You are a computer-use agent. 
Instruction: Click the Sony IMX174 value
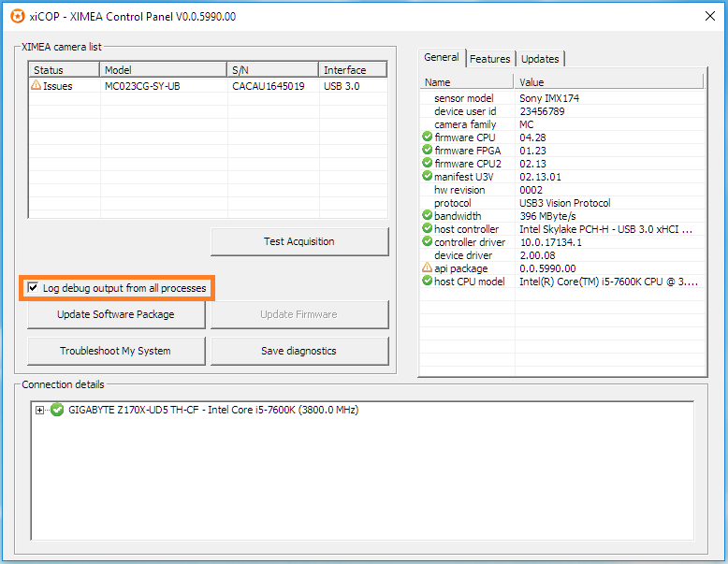click(x=549, y=98)
